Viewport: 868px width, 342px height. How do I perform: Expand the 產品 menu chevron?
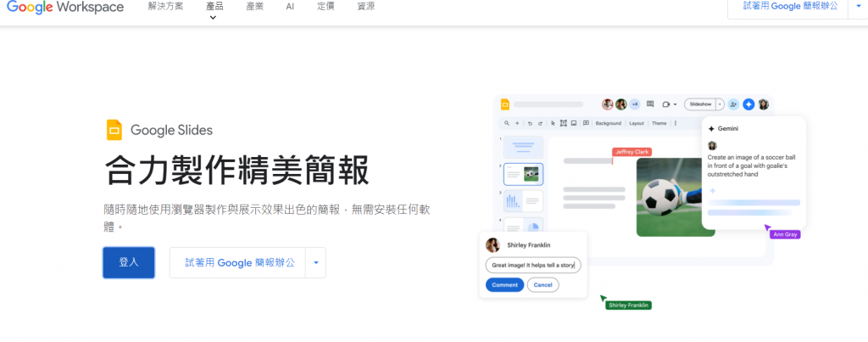213,18
